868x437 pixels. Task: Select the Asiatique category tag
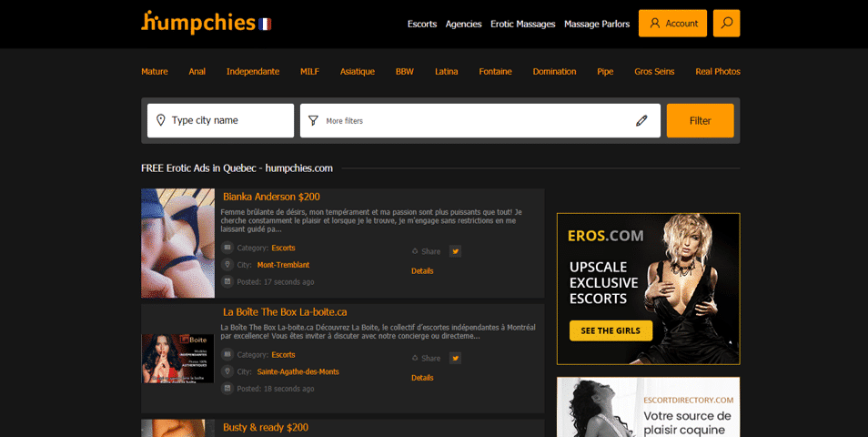click(358, 71)
